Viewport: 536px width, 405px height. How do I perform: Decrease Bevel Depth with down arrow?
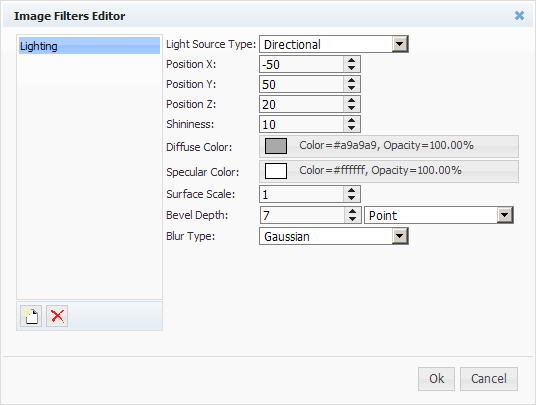[352, 219]
